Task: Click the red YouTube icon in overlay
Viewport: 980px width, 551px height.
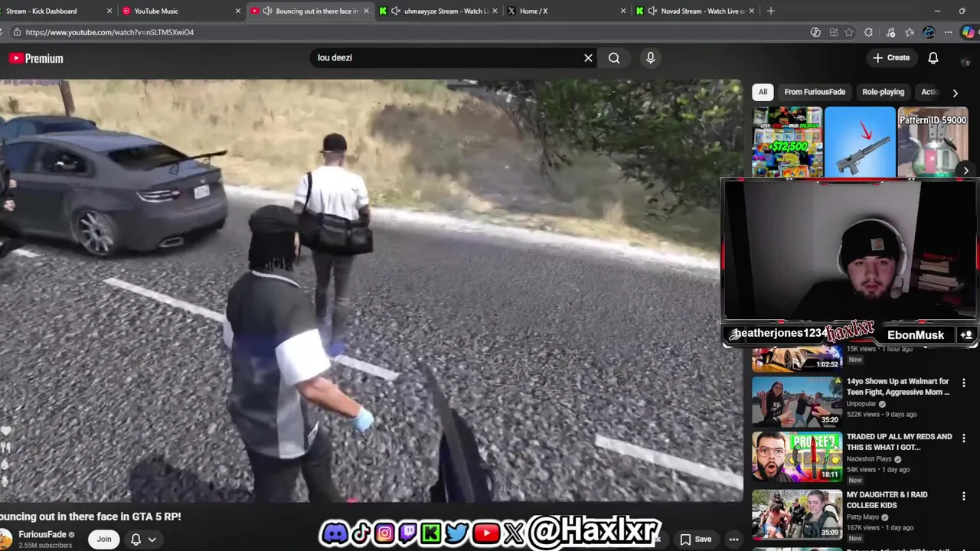Action: coord(486,533)
